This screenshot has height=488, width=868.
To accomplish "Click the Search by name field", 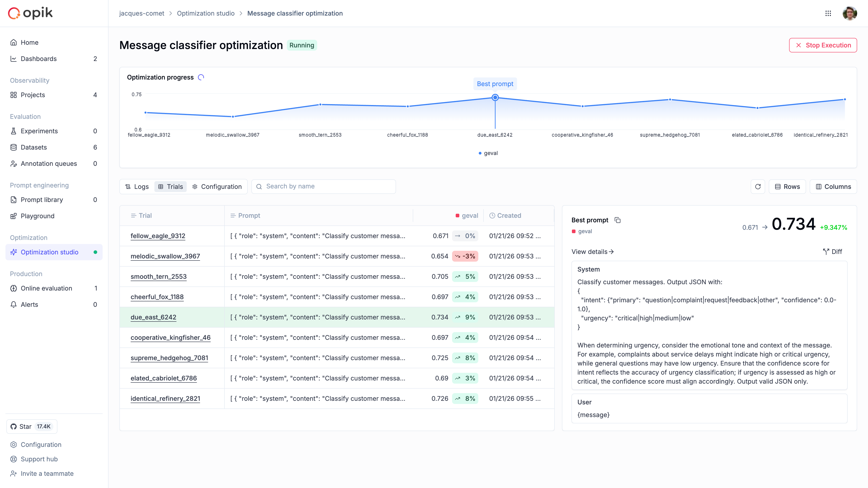I will [323, 186].
